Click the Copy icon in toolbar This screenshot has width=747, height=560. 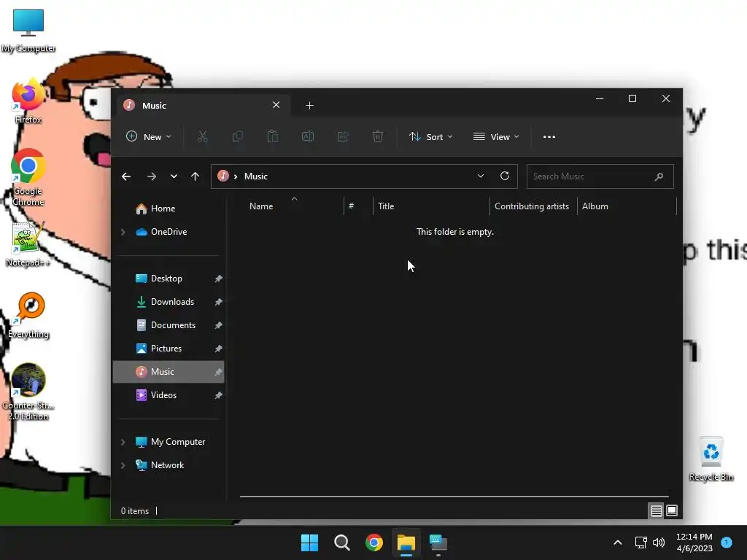(x=237, y=136)
